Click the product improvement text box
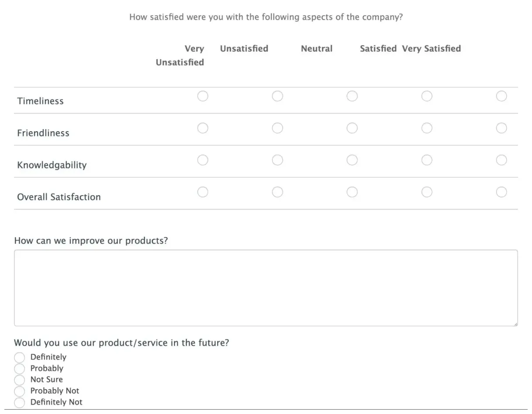532x414 pixels. [x=266, y=288]
